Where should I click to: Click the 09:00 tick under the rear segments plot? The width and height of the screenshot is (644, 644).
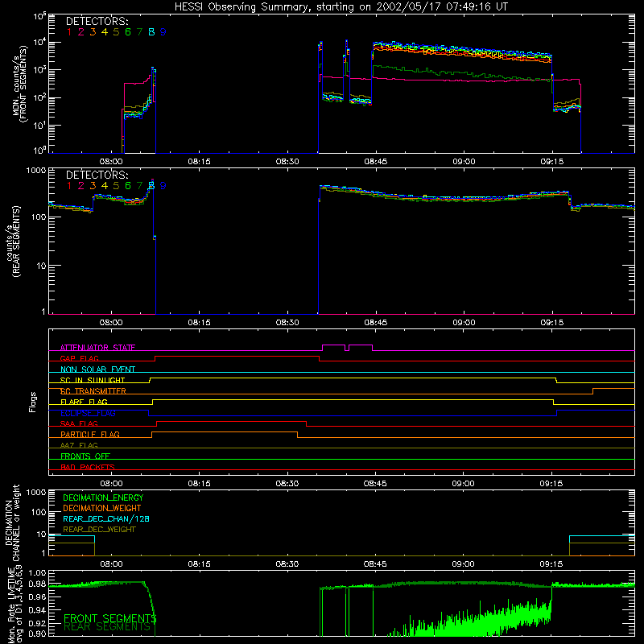click(x=464, y=323)
